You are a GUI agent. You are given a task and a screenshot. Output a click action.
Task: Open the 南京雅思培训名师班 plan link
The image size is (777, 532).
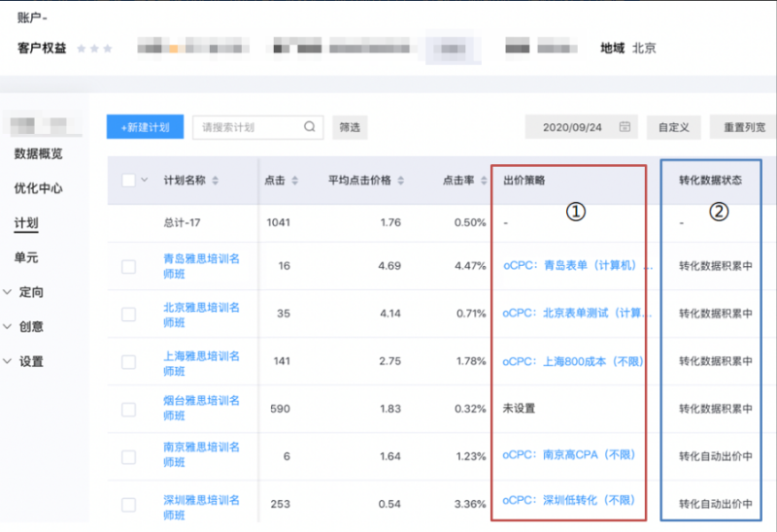click(x=201, y=454)
